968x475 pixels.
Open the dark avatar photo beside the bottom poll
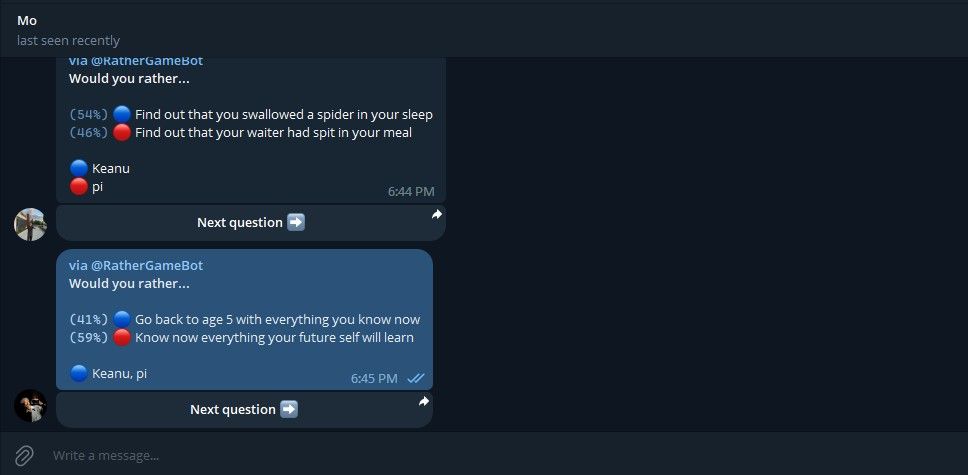30,406
